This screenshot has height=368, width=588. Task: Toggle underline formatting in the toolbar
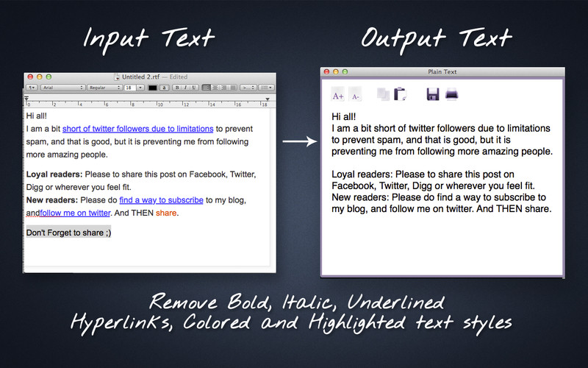(x=194, y=88)
